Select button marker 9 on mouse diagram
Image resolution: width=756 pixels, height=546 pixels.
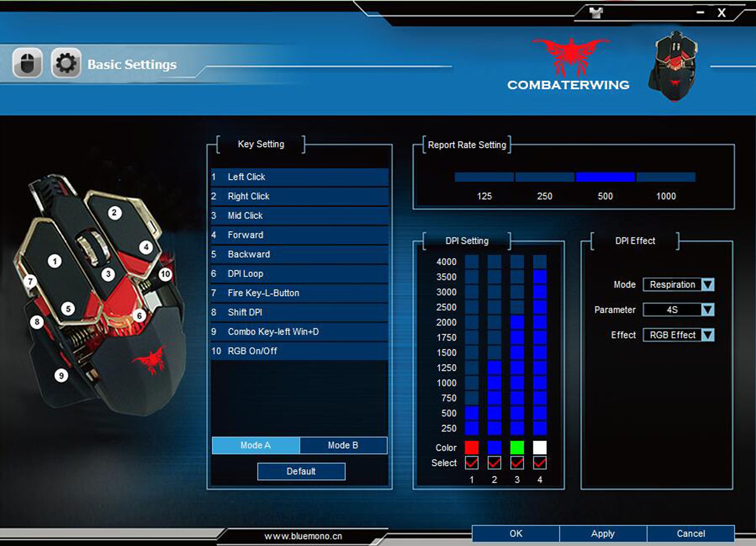click(61, 375)
